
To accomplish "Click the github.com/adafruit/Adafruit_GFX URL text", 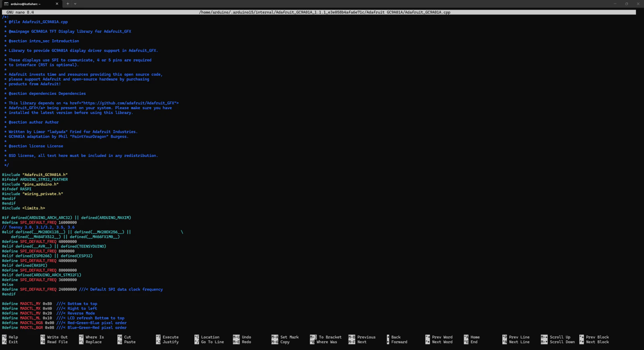I will click(129, 103).
